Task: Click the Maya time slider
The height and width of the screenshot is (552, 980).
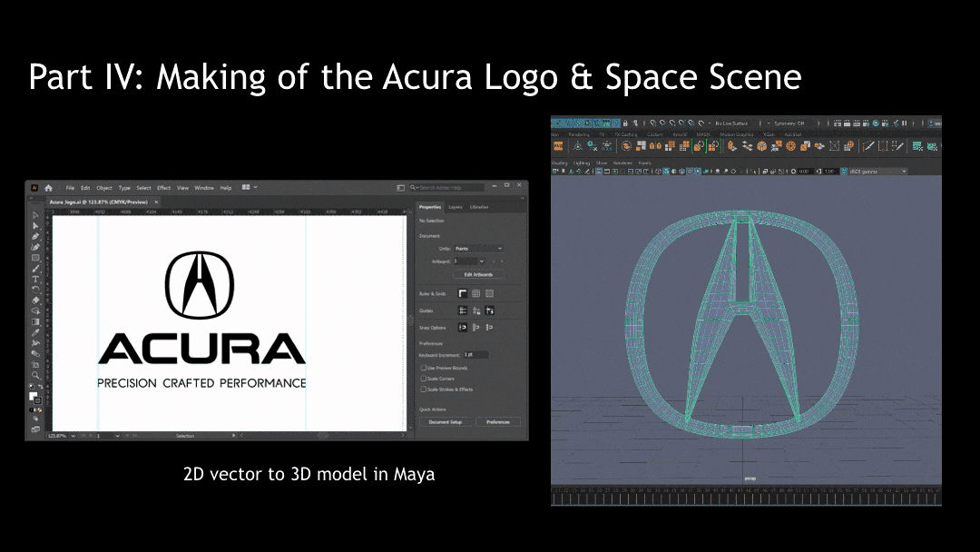Action: (746, 497)
